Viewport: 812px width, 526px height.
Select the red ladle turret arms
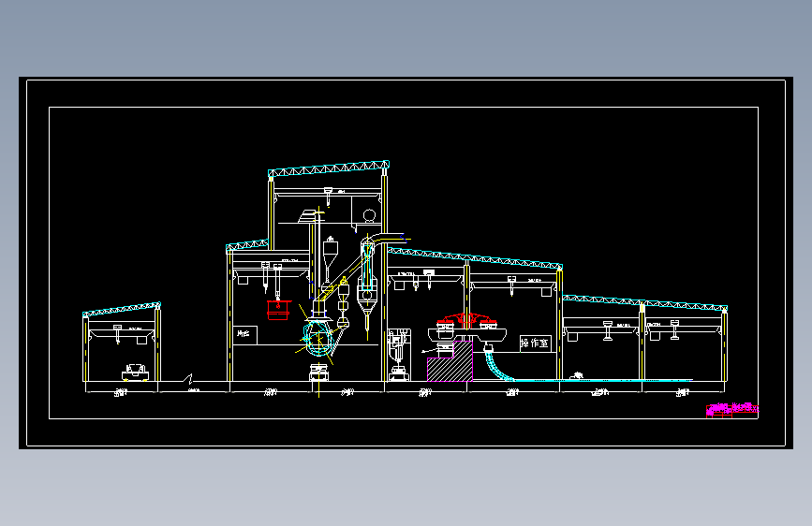point(466,319)
